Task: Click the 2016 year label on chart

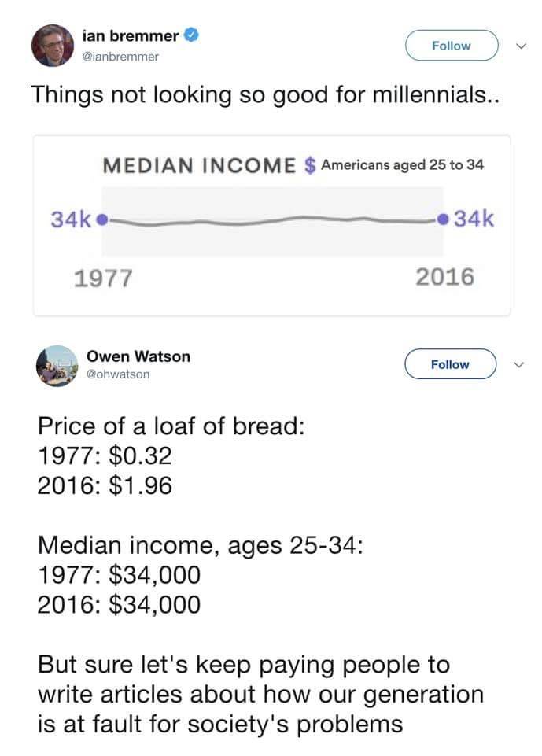Action: pyautogui.click(x=444, y=277)
